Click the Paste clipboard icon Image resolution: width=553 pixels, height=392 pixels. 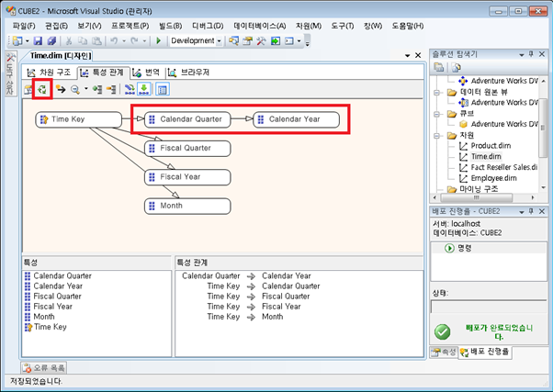(x=96, y=41)
